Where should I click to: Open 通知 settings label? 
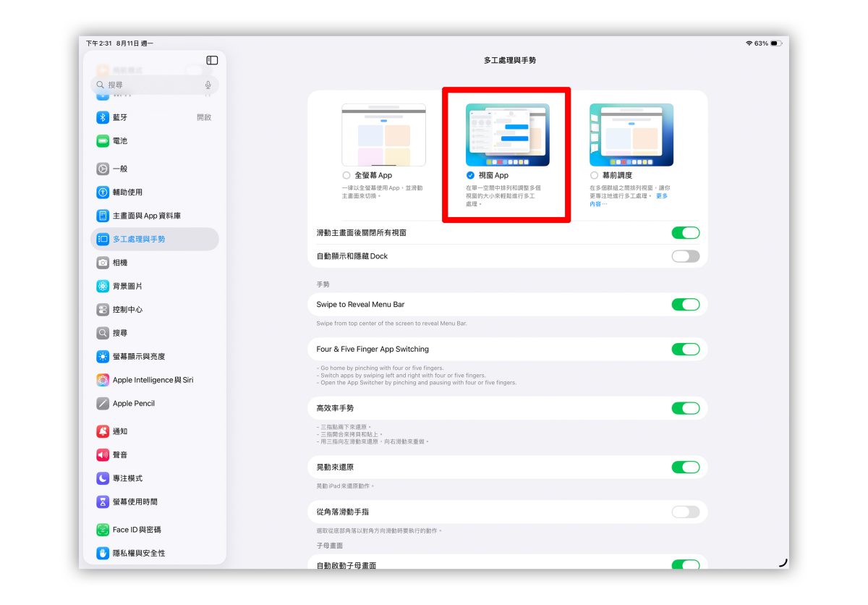[x=120, y=431]
